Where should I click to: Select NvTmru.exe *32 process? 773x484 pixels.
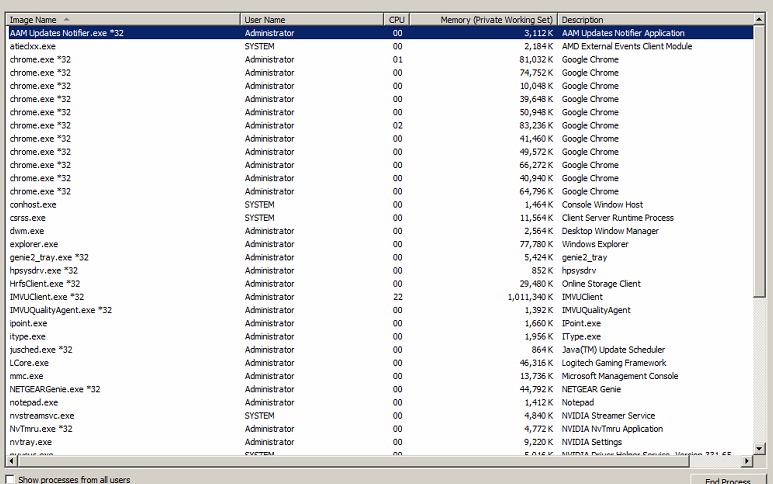(380, 429)
